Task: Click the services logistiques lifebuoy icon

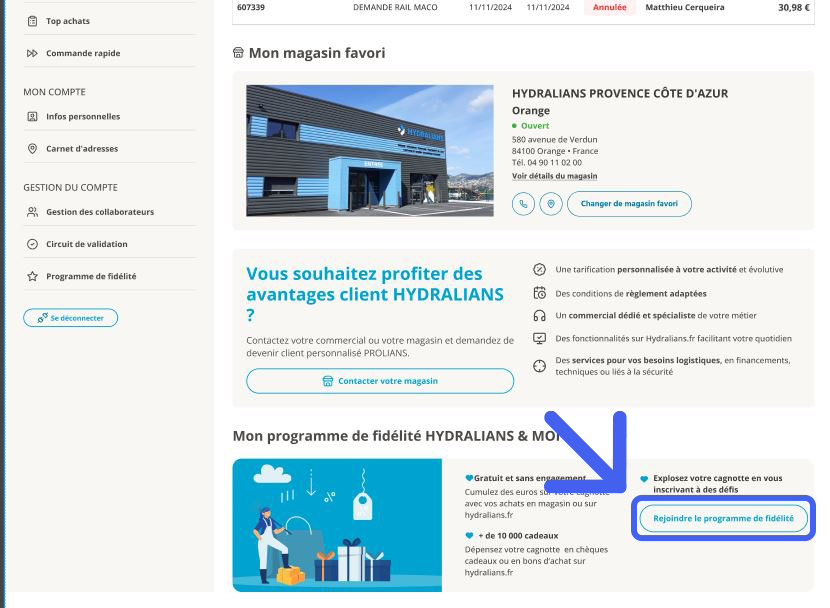Action: (x=539, y=366)
